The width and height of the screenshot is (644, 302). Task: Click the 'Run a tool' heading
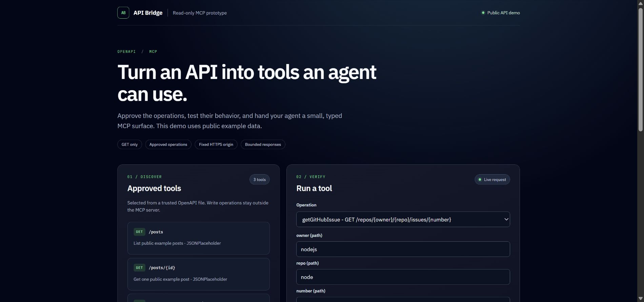click(314, 188)
